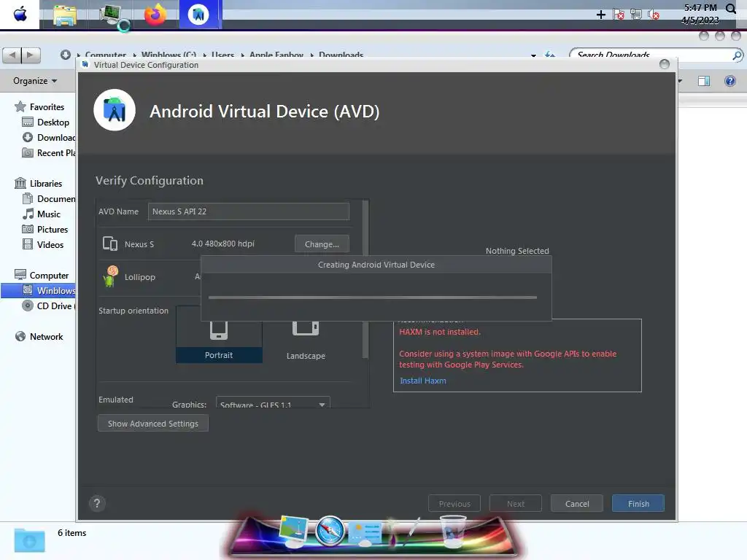The width and height of the screenshot is (747, 560).
Task: Open the computer monitor taskbar icon
Action: click(x=112, y=16)
